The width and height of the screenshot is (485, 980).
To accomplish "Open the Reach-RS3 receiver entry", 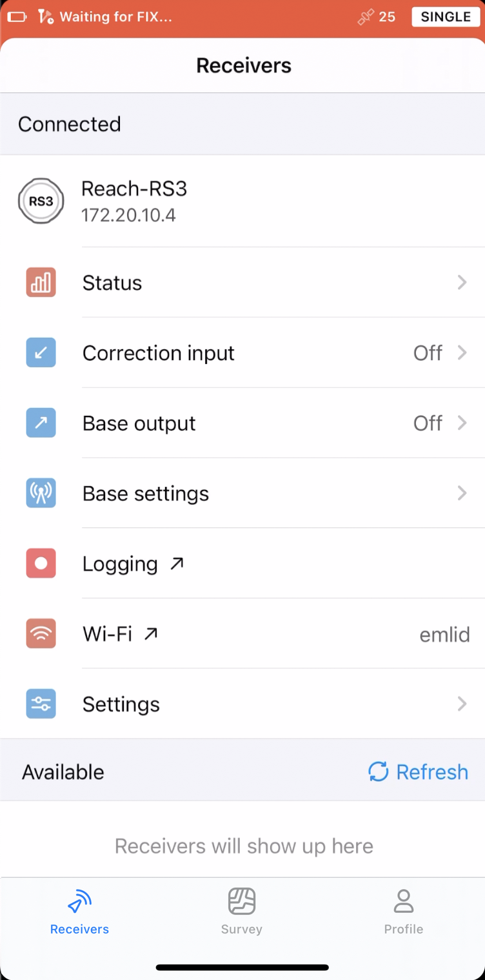I will [x=134, y=201].
